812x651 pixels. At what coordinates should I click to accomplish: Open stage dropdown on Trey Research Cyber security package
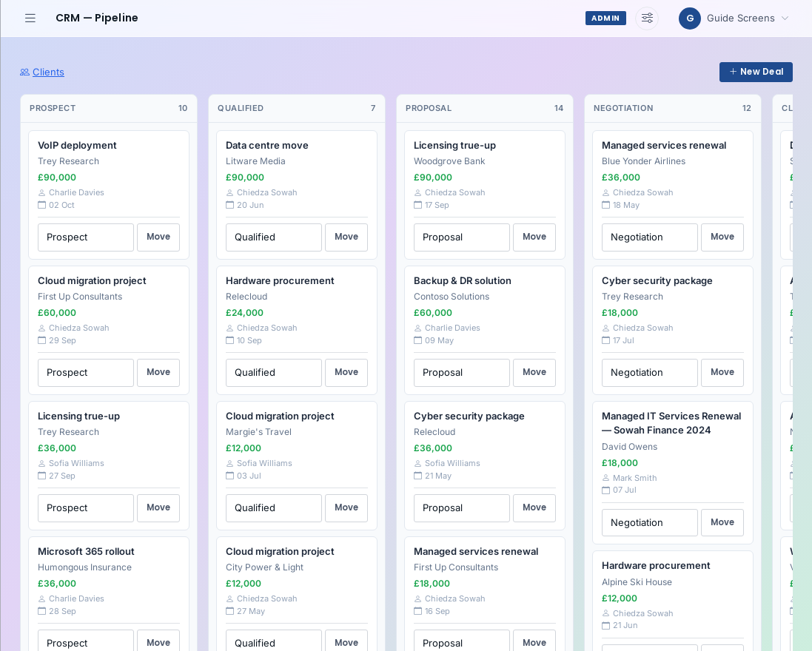click(649, 373)
